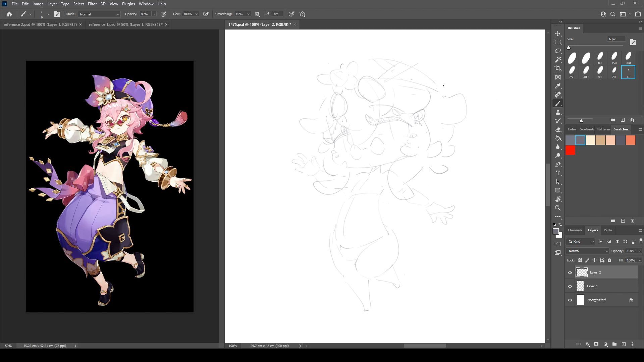The image size is (644, 362).
Task: Open the brush Mode dropdown
Action: pos(99,14)
